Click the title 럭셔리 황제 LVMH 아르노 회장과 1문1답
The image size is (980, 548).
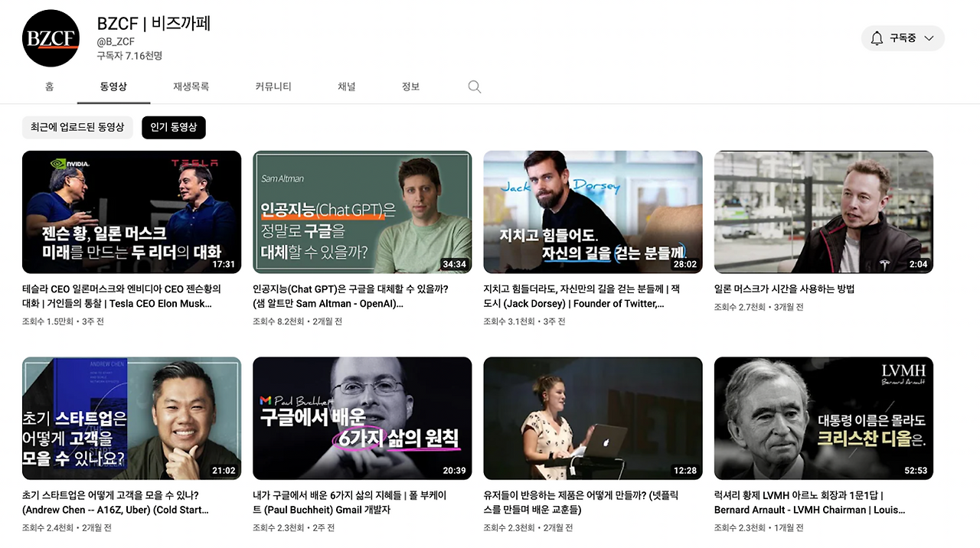810,502
